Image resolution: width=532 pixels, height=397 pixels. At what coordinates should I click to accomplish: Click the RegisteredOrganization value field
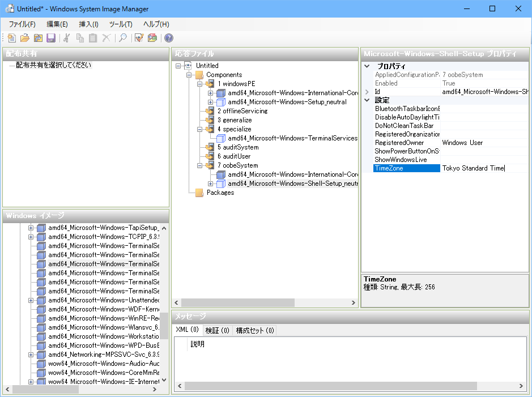[x=484, y=134]
